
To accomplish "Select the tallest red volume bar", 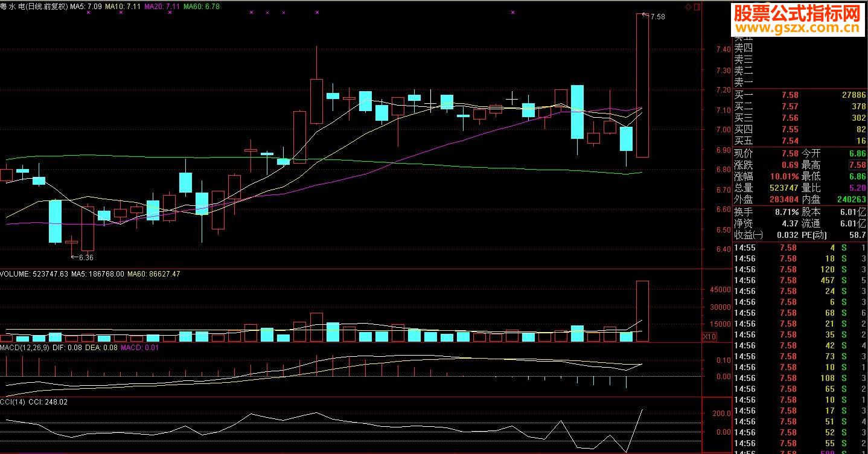I will coord(642,311).
